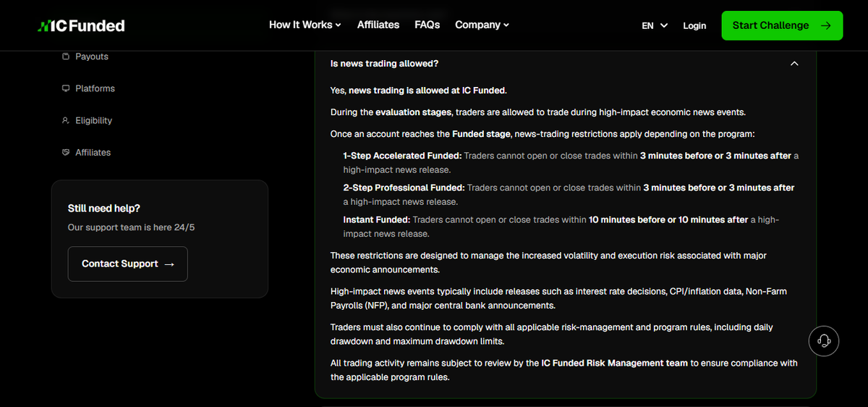Screen dimensions: 868x407
Task: Click the IC Funded logo
Action: [81, 26]
